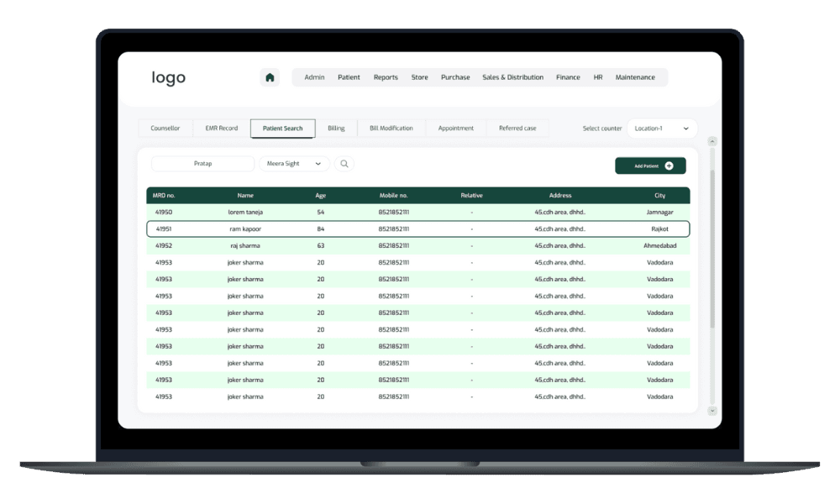Click the Ahmedabad city cell
The width and height of the screenshot is (840, 504).
659,246
